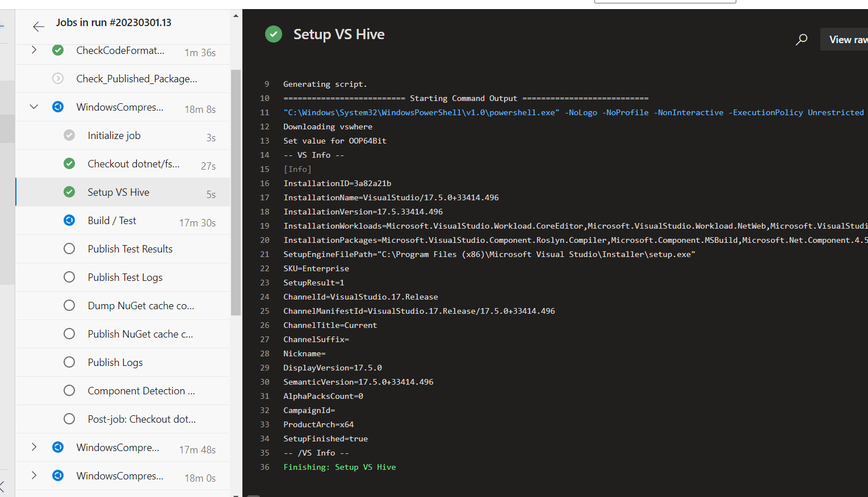The width and height of the screenshot is (868, 497).
Task: Click the pending circle of Publish Test Logs
Action: coord(69,277)
